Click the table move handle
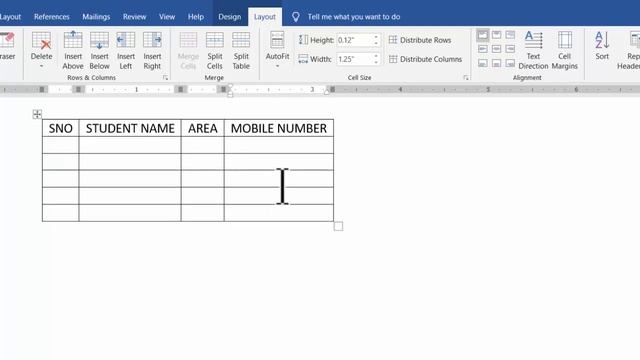The width and height of the screenshot is (640, 360). click(37, 114)
